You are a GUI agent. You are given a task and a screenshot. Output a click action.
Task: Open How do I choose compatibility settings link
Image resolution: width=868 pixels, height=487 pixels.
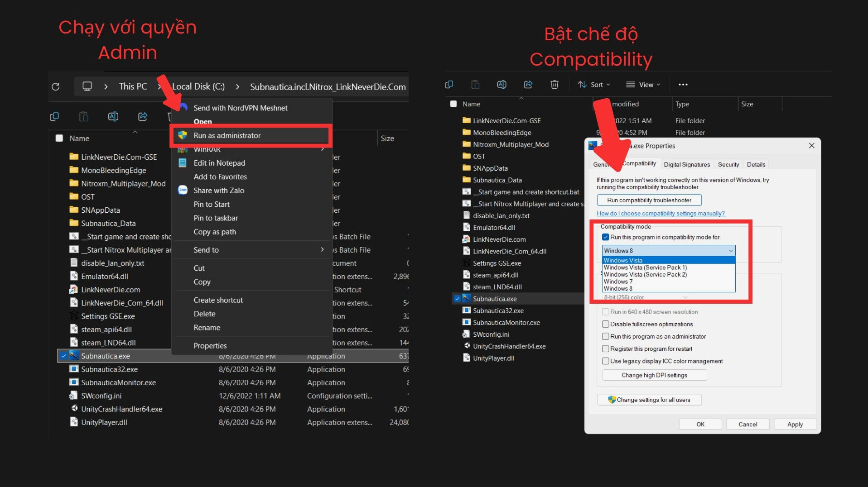pos(661,214)
